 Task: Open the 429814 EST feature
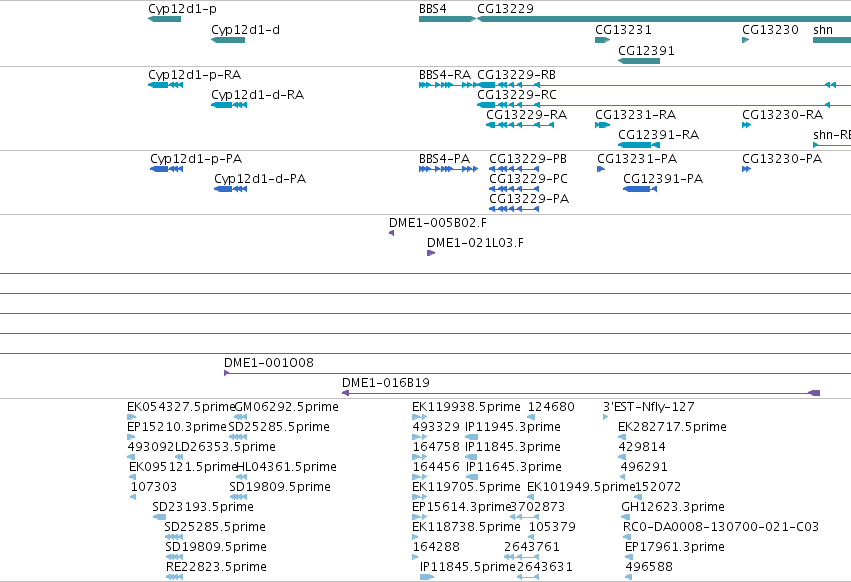(x=622, y=457)
